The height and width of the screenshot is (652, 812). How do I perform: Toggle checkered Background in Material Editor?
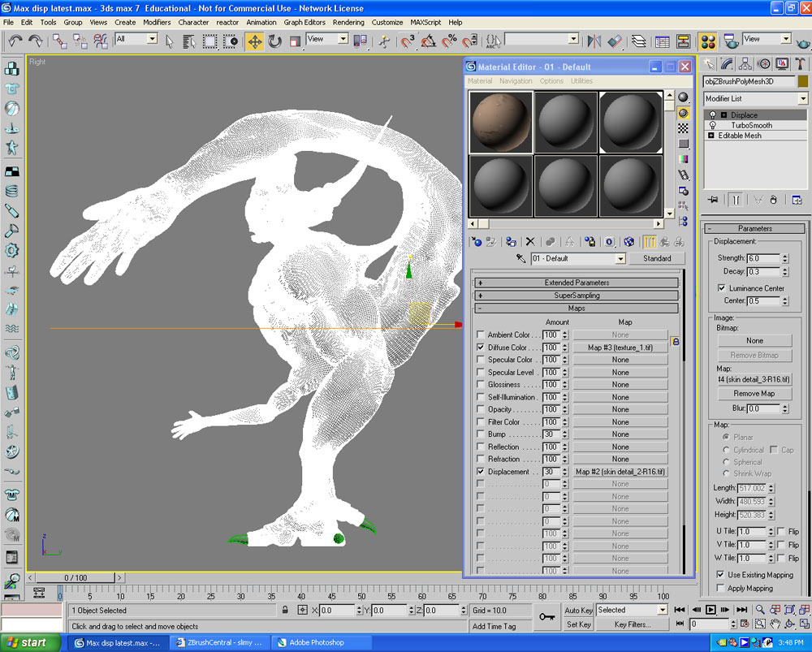coord(683,128)
